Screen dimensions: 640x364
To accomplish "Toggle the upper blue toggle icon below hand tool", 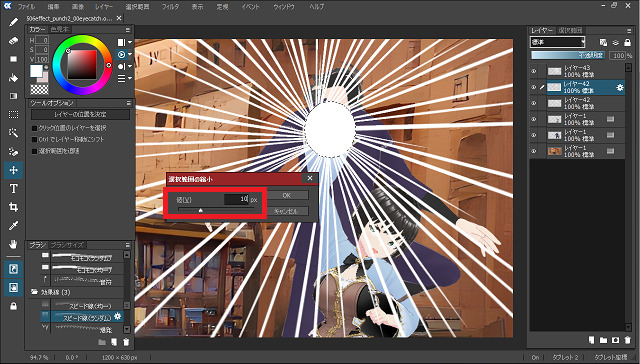I will 13,269.
